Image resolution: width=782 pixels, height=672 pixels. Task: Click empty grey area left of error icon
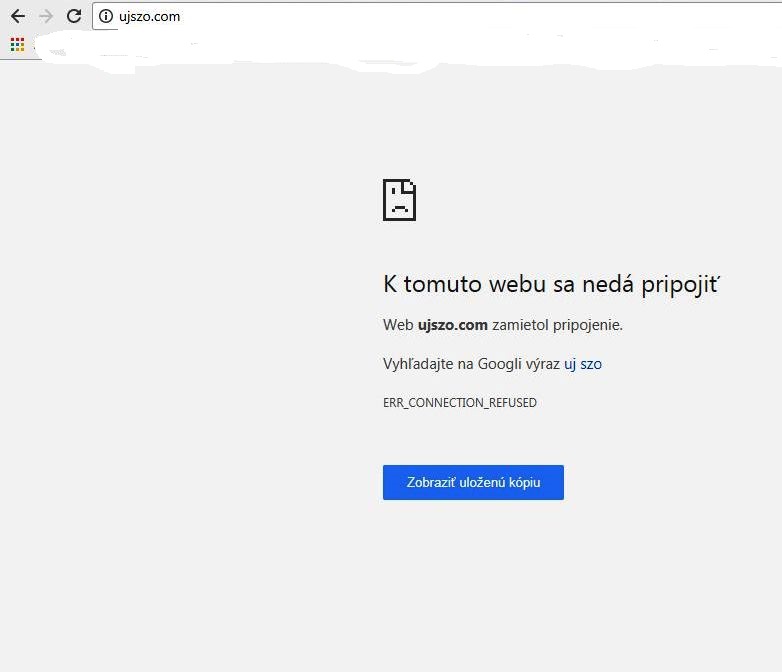click(200, 200)
